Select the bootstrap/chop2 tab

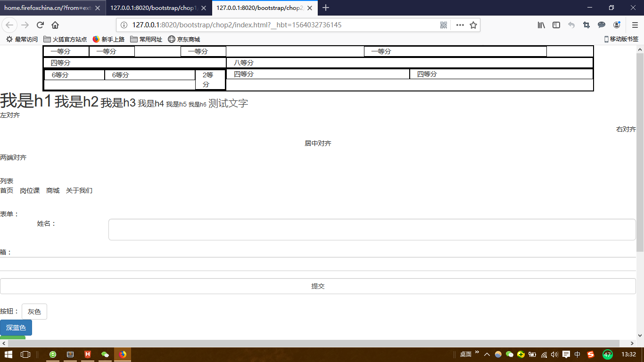point(265,8)
